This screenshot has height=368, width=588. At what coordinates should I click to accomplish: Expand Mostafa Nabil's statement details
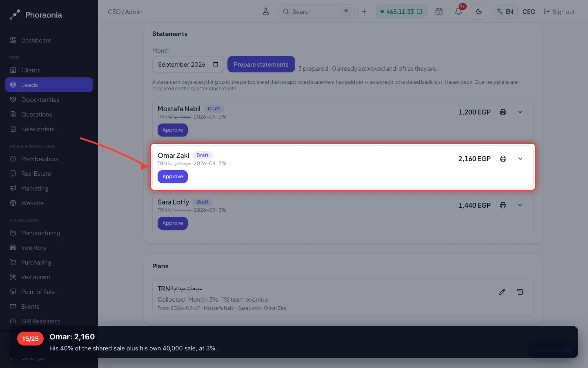520,112
